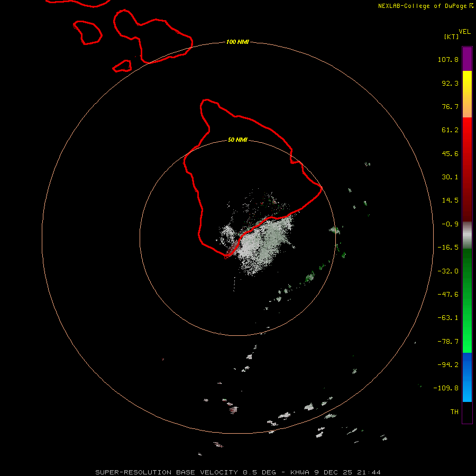Screen dimensions: 476x476
Task: Click the -63.1 velocity scale value
Action: (x=448, y=318)
